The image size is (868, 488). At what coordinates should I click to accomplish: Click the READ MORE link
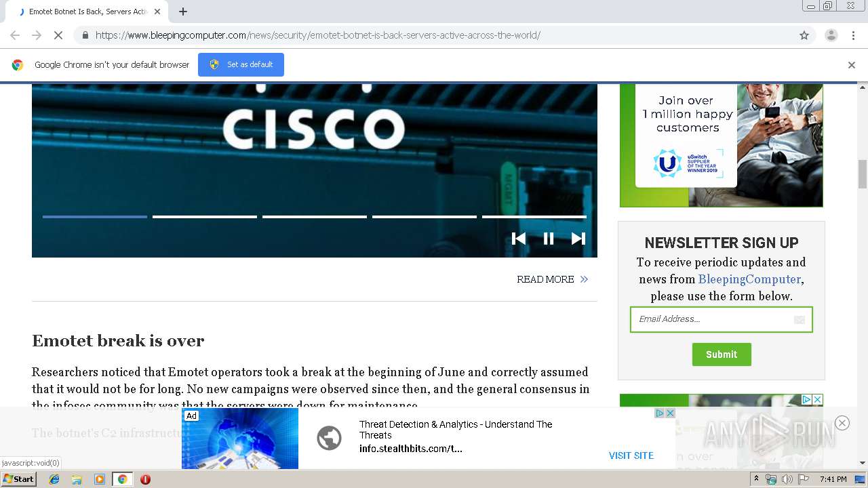[553, 279]
